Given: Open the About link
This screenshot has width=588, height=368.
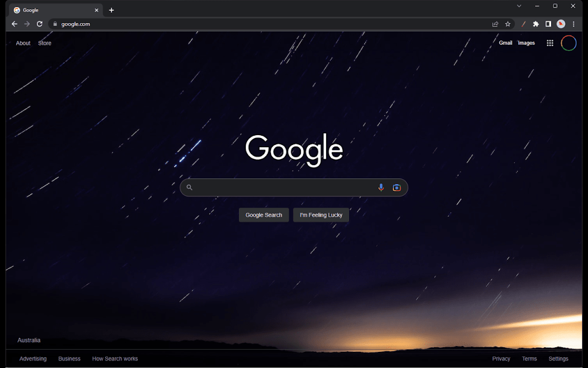Looking at the screenshot, I should click(23, 43).
